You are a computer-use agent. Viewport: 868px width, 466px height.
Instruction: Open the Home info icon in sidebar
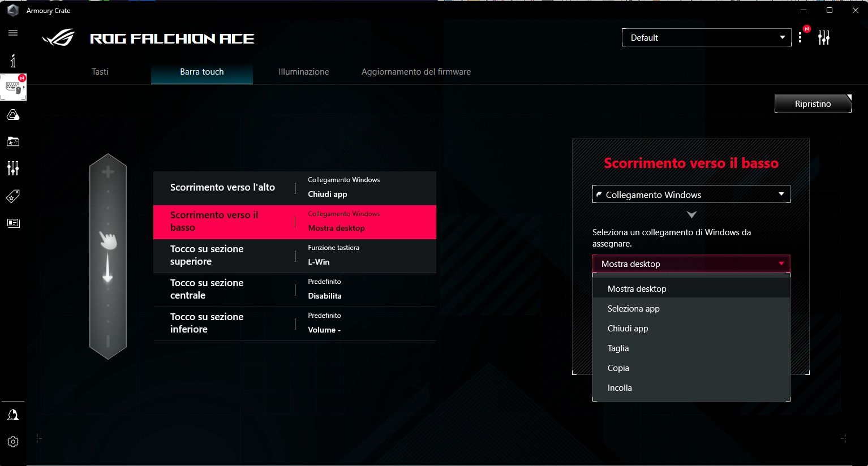tap(13, 61)
